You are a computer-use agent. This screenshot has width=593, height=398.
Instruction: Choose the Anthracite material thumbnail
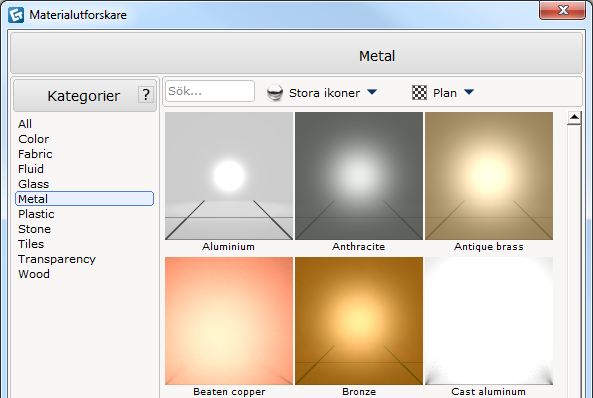[x=359, y=176]
